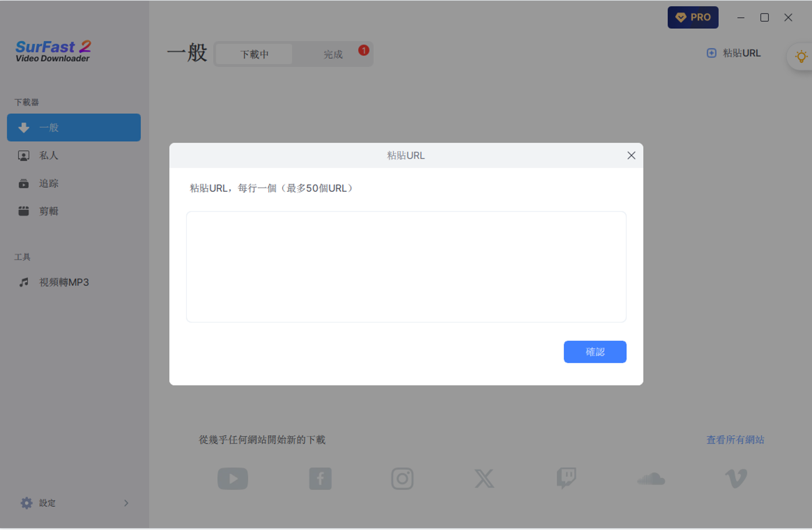Click the Vimeo site icon
812x530 pixels.
click(736, 478)
